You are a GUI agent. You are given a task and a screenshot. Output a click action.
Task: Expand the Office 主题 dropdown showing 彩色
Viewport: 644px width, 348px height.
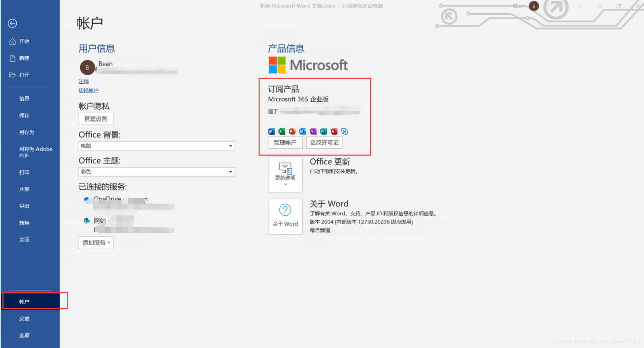157,172
